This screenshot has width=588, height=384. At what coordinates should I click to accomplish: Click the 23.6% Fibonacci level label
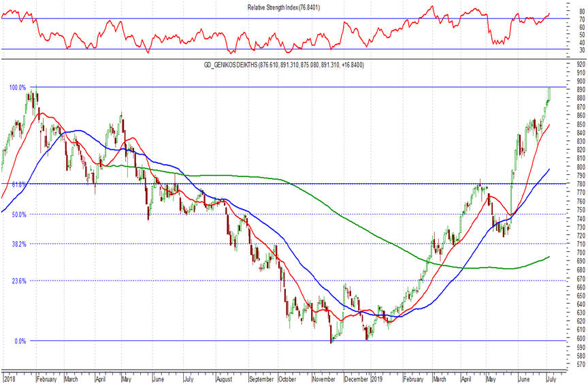19,281
